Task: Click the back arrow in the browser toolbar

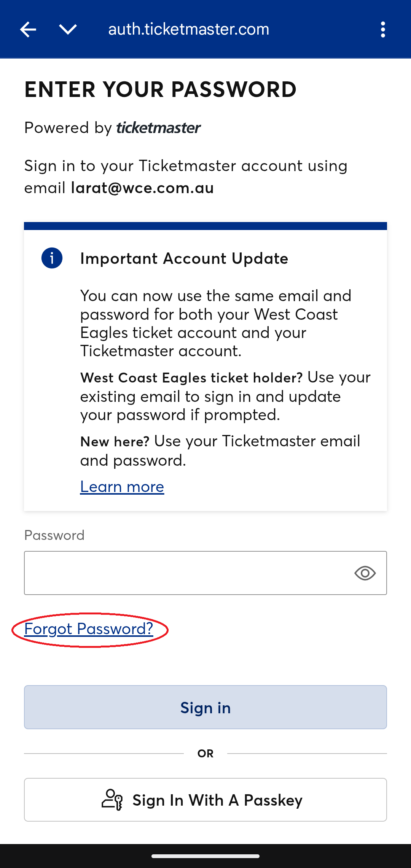Action: (x=28, y=29)
